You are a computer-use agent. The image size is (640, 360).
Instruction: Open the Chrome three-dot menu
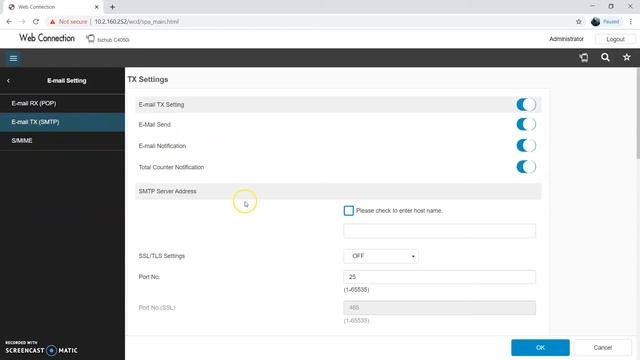click(x=631, y=22)
